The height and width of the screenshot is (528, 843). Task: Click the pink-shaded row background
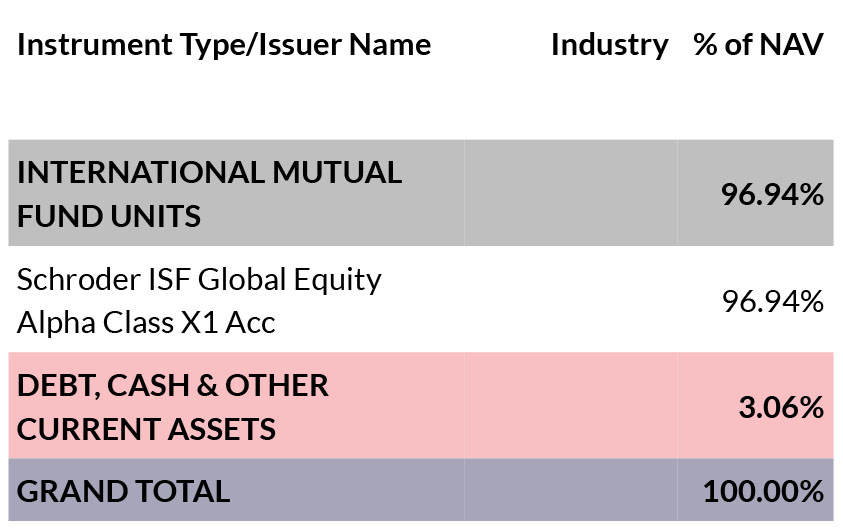(421, 406)
